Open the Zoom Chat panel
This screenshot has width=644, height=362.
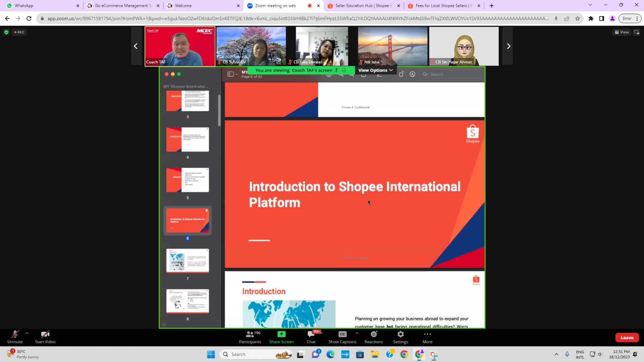coord(311,337)
